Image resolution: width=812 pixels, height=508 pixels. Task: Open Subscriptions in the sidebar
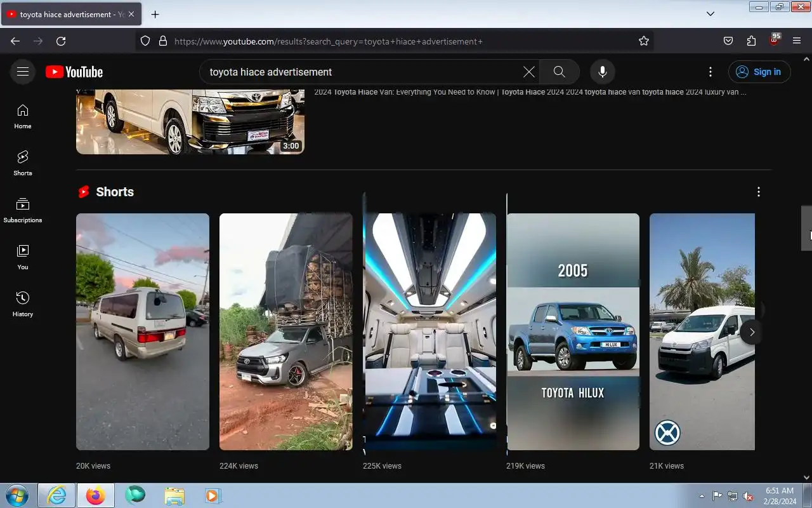(x=23, y=211)
